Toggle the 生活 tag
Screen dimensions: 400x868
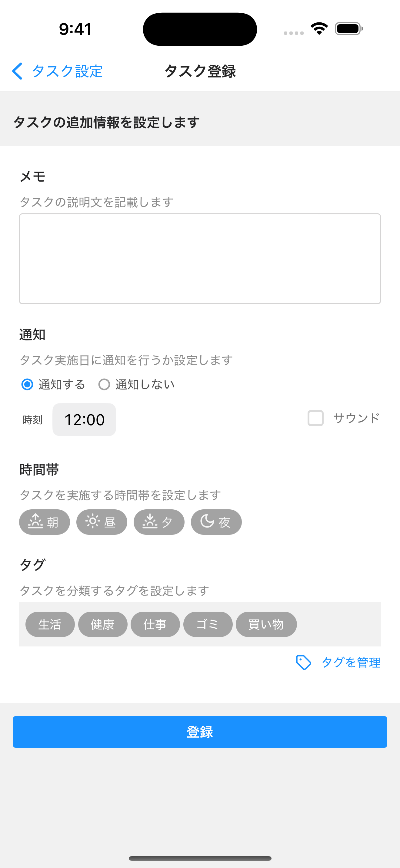pos(50,624)
